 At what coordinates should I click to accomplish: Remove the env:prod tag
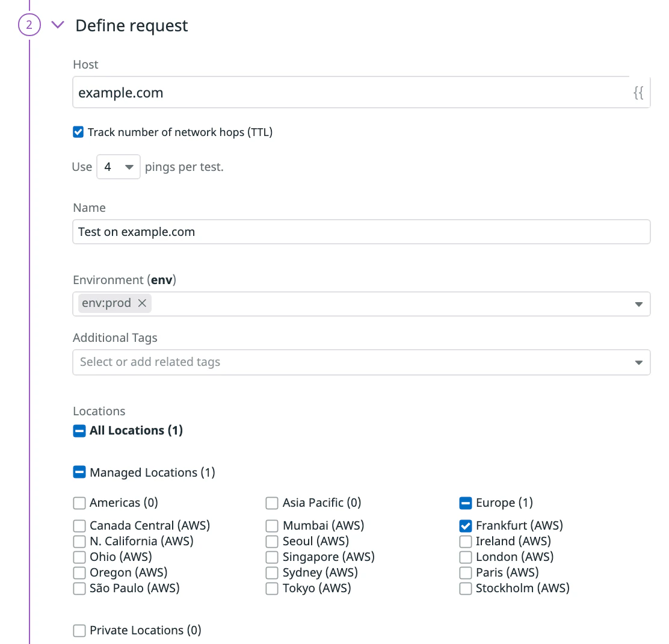coord(142,303)
